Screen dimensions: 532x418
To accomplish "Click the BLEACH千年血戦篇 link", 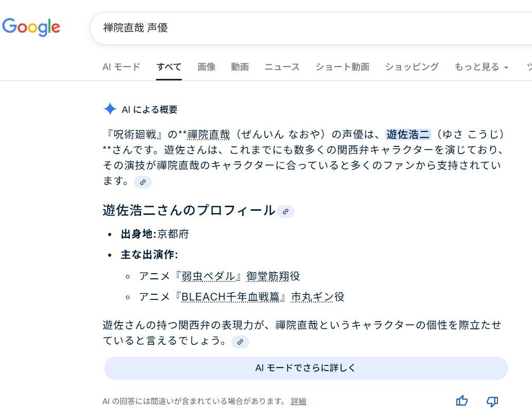I will [230, 297].
